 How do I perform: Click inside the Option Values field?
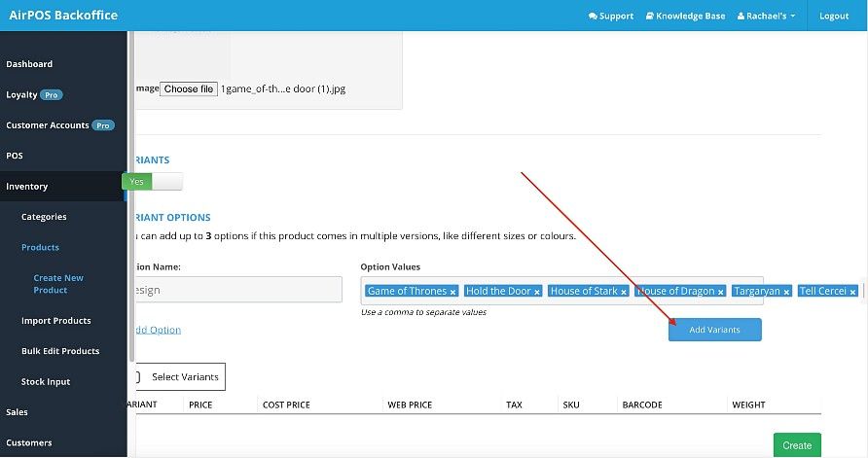coord(561,291)
